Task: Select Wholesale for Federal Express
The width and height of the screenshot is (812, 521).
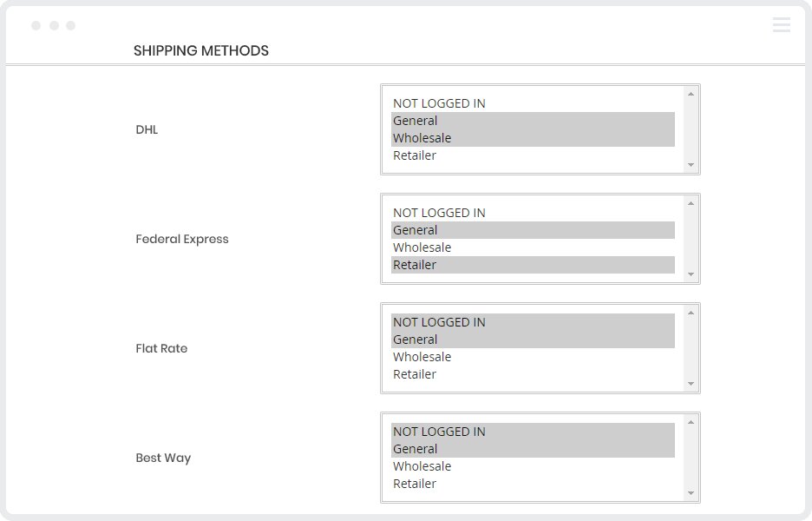Action: (x=422, y=247)
